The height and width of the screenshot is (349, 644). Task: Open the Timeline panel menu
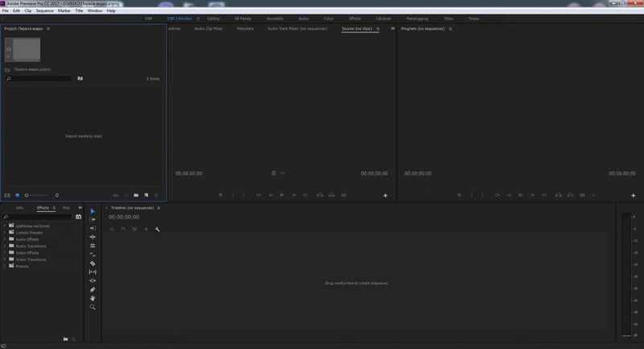[159, 208]
